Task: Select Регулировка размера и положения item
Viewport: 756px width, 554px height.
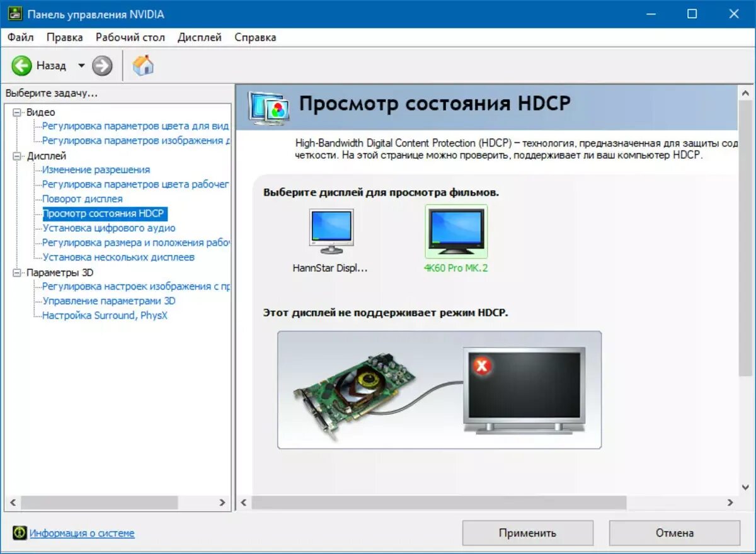Action: pyautogui.click(x=135, y=242)
